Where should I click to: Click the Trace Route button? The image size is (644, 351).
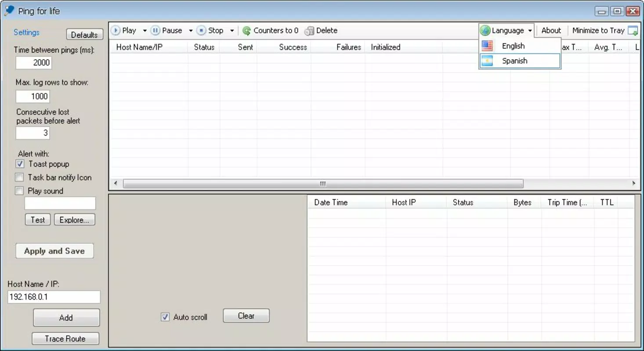(65, 339)
